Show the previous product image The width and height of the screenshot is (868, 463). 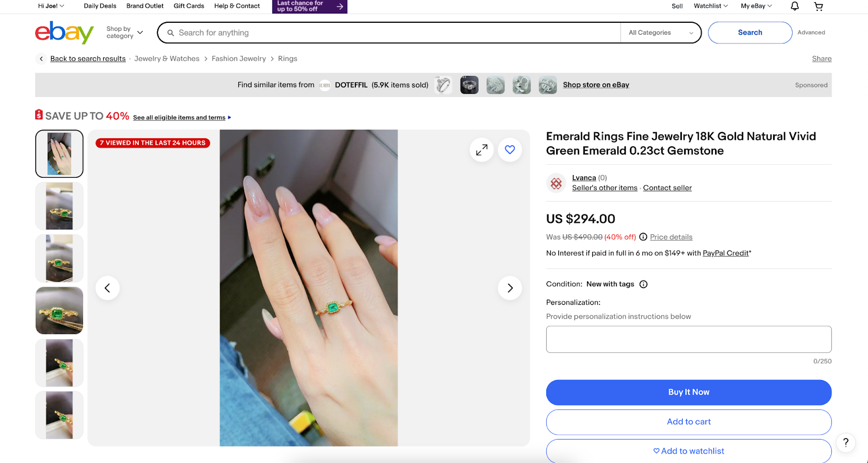(x=107, y=288)
